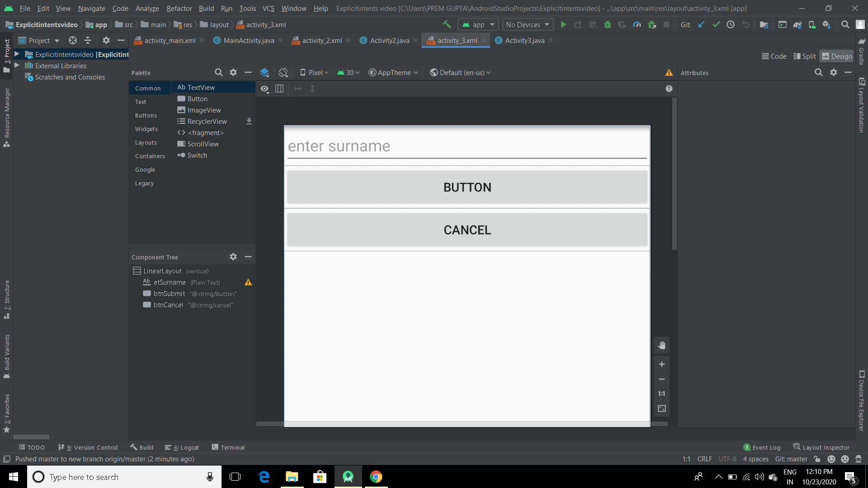Open the No Devices dropdown
The height and width of the screenshot is (488, 868).
527,24
